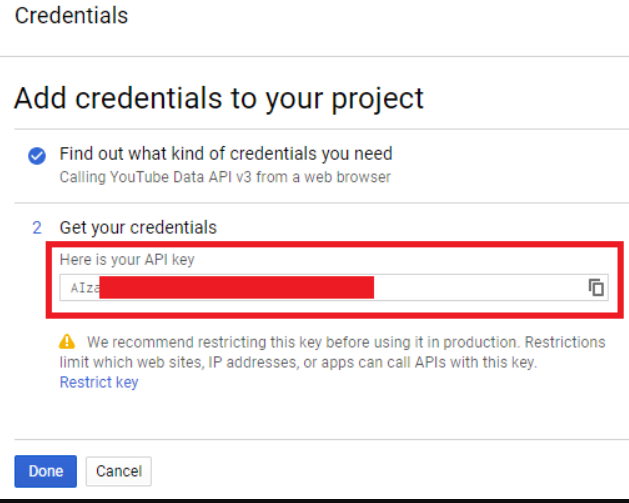Click the yellow warning triangle icon
This screenshot has width=629, height=503.
[x=68, y=342]
